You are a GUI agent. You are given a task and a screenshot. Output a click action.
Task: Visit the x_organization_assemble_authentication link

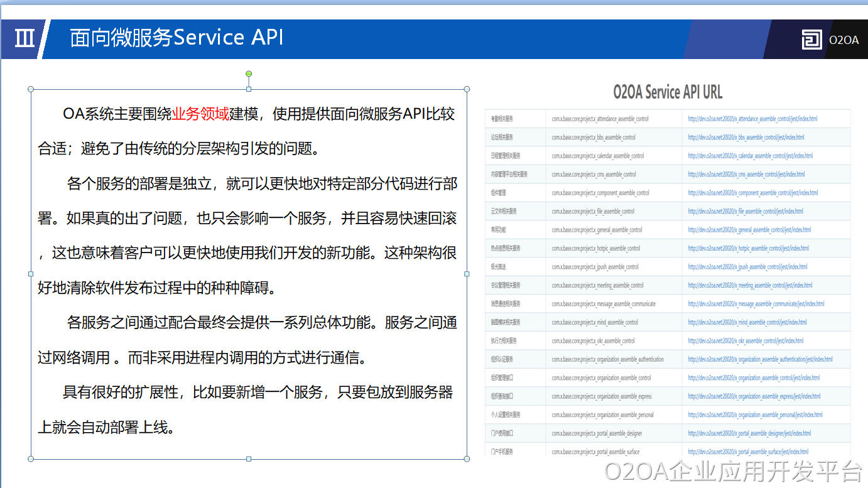click(760, 359)
